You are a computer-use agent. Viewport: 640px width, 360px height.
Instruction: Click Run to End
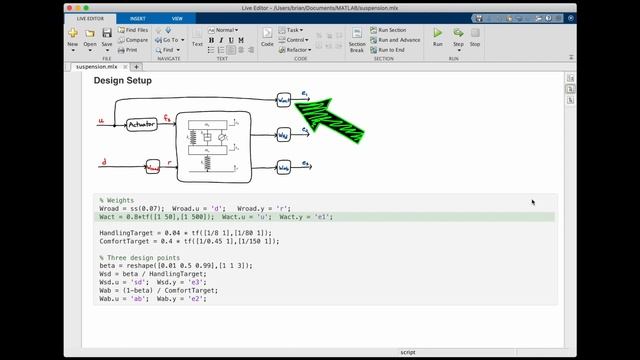[x=387, y=50]
